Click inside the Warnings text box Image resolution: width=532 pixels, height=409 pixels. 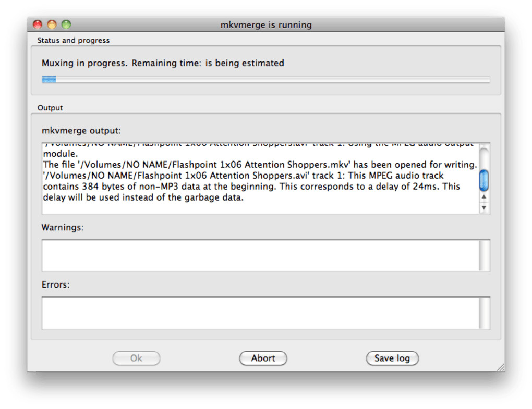tap(260, 255)
